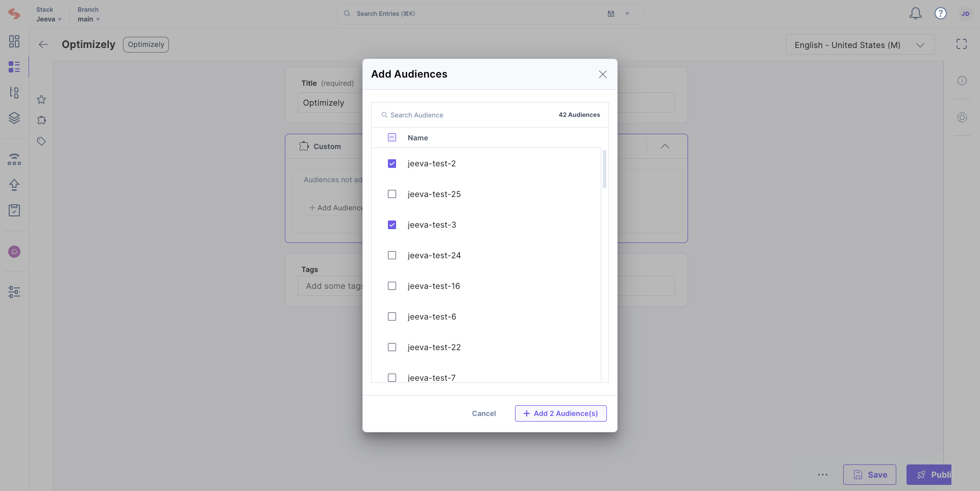Open the Assets layers icon in sidebar
Image resolution: width=980 pixels, height=491 pixels.
(14, 118)
